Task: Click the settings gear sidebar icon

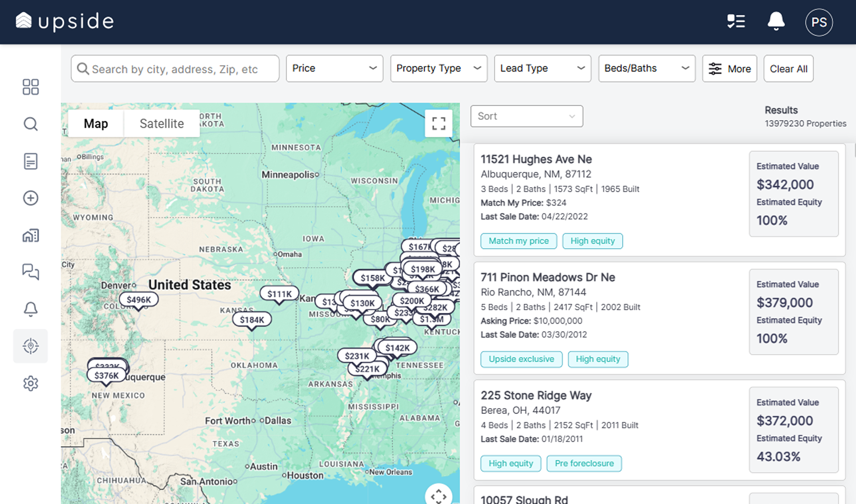Action: 31,383
